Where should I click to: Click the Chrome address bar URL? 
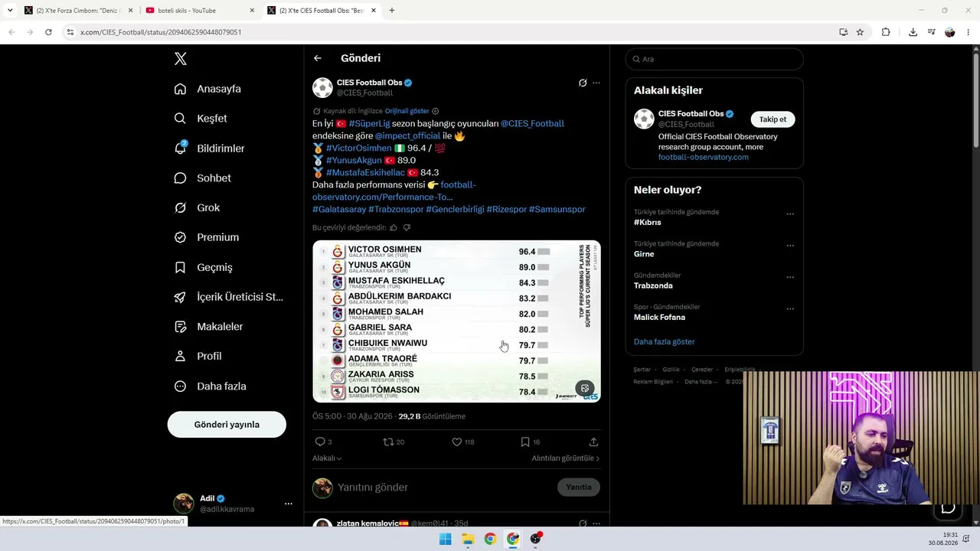[x=161, y=32]
